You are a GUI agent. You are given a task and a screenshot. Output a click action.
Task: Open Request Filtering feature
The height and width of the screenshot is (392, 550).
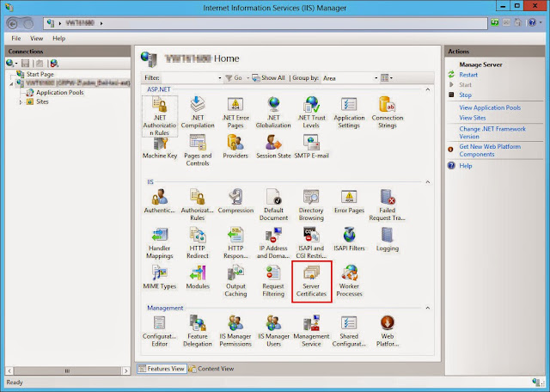point(273,281)
